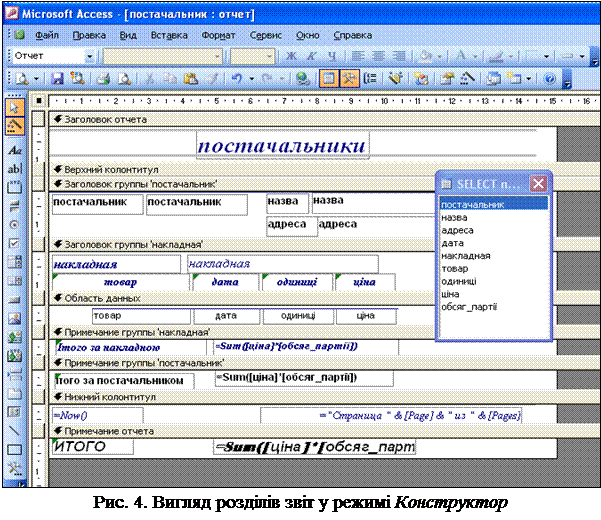601x520 pixels.
Task: Select обсяг_партії in the field list
Action: (x=494, y=307)
